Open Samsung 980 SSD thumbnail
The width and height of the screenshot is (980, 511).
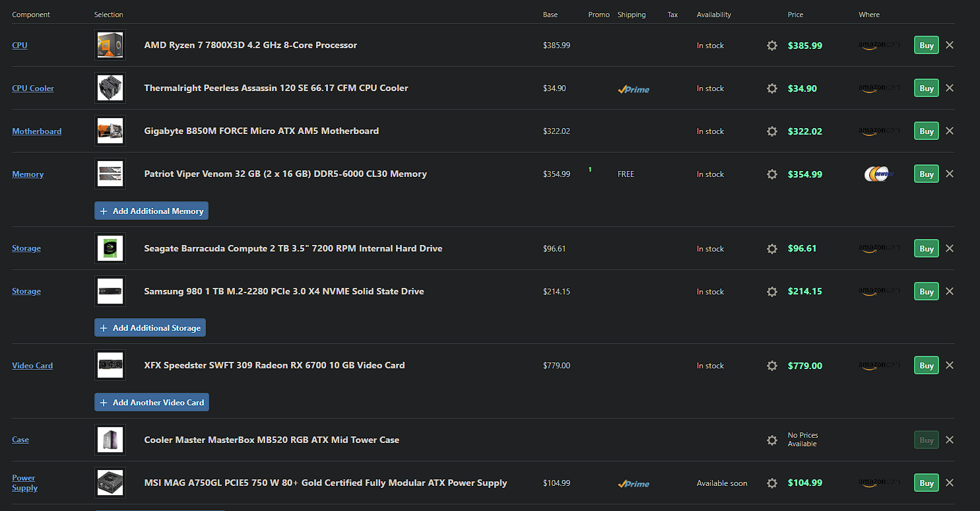click(110, 292)
